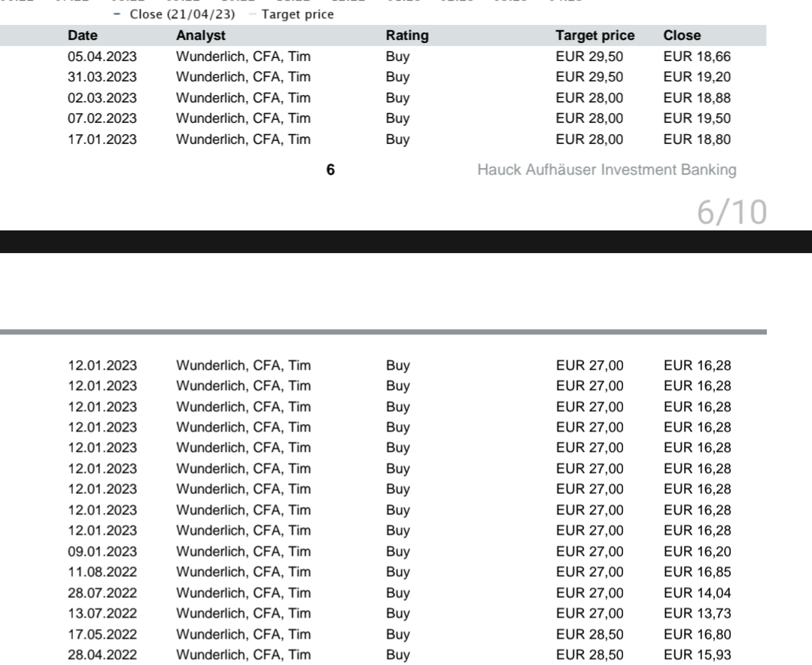Click analyst name in the 17.05.2022 row

(243, 635)
